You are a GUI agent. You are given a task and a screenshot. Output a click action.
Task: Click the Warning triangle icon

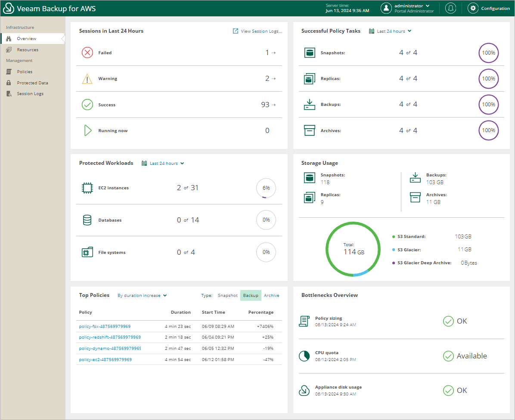point(87,79)
